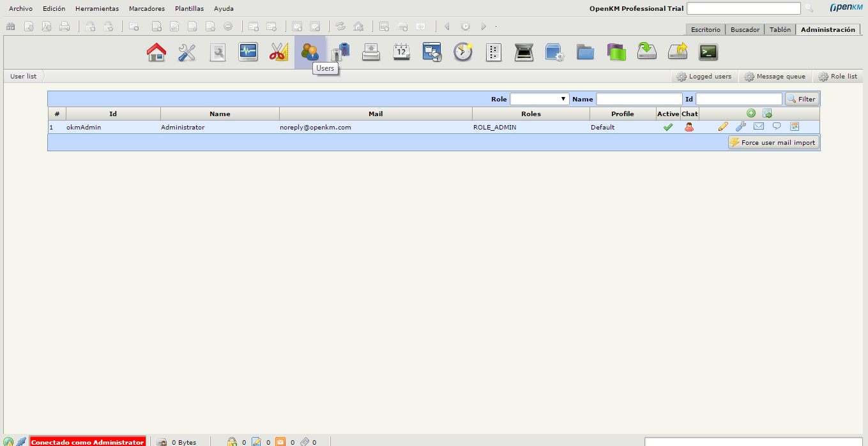
Task: Open the Marcadores menu
Action: (x=147, y=9)
